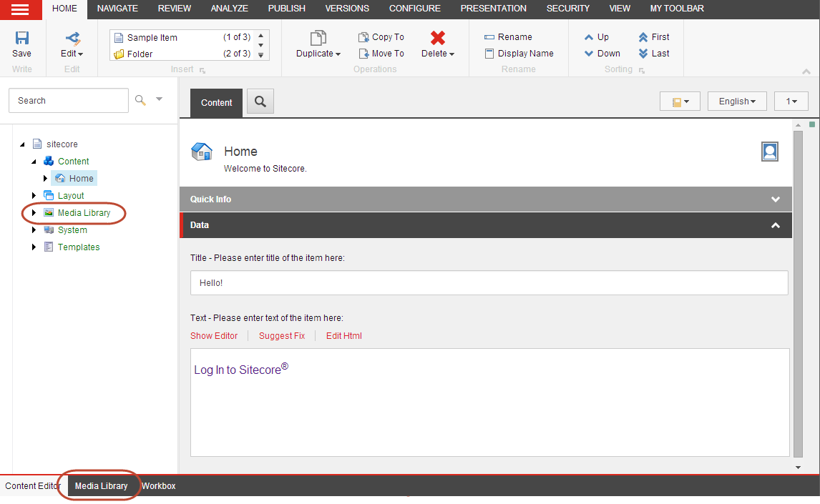Click the Copy To icon
This screenshot has height=504, width=820.
(x=363, y=37)
